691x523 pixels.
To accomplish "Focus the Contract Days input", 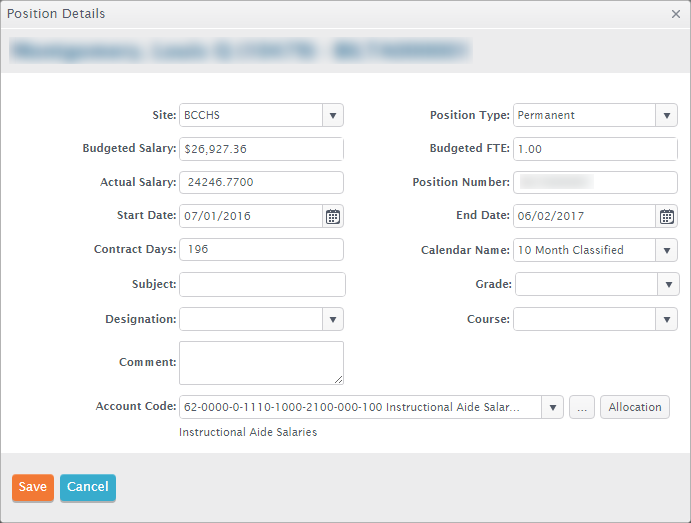I will (x=261, y=250).
